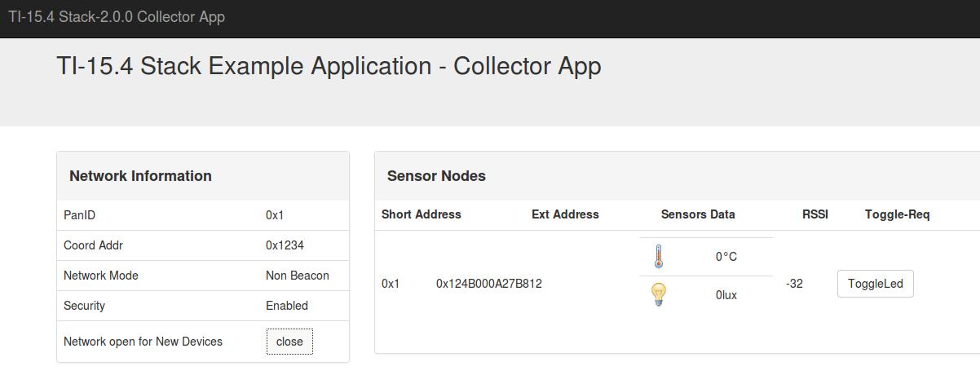
Task: Select the Non Beacon network mode value
Action: point(298,276)
